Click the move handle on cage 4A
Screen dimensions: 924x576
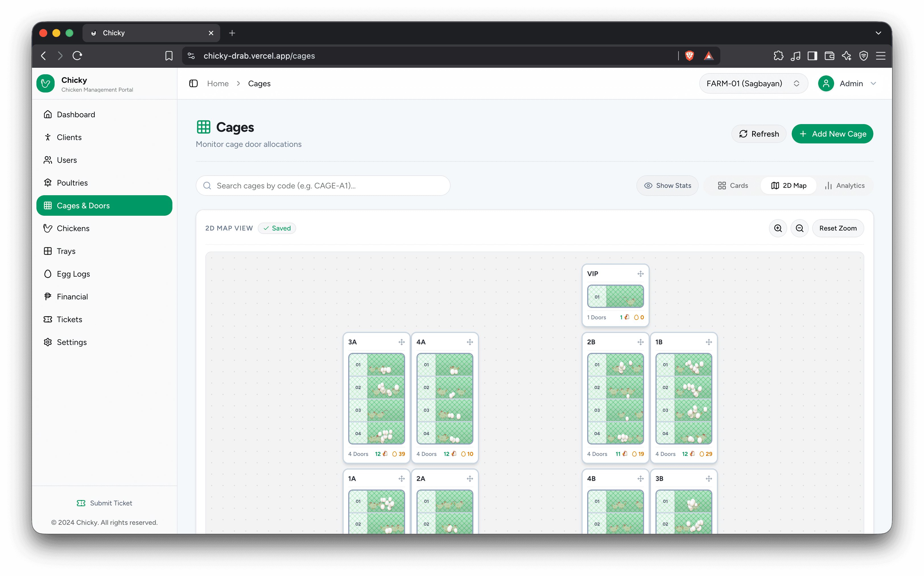pyautogui.click(x=470, y=342)
